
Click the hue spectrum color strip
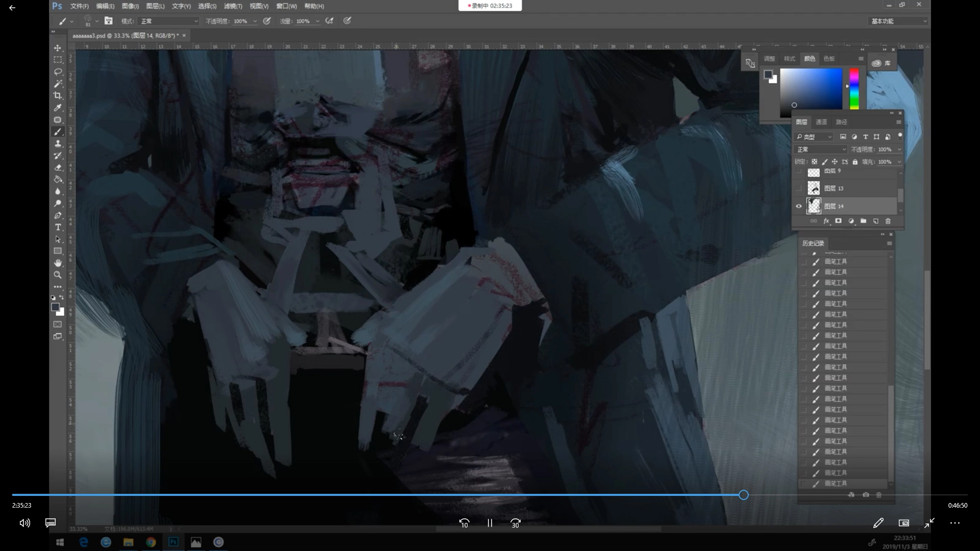pos(854,89)
